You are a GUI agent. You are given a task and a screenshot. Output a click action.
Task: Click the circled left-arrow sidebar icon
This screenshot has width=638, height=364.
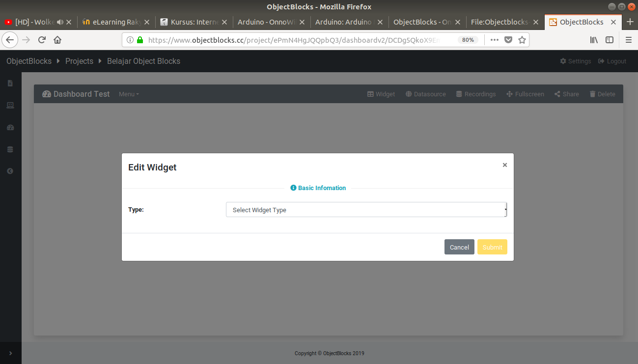tap(10, 171)
